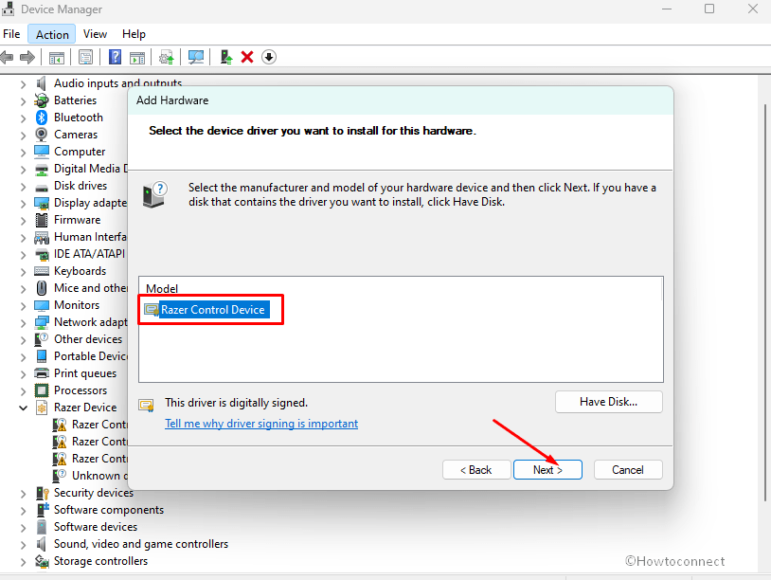This screenshot has height=580, width=771.
Task: Click the Enable device toolbar icon
Action: pyautogui.click(x=226, y=57)
